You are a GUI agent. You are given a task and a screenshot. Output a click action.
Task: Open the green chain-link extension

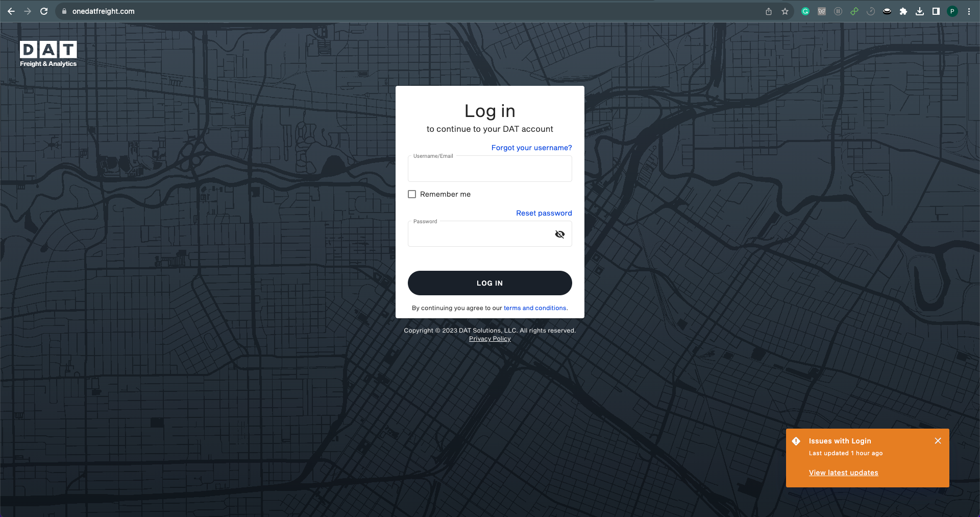coord(854,11)
